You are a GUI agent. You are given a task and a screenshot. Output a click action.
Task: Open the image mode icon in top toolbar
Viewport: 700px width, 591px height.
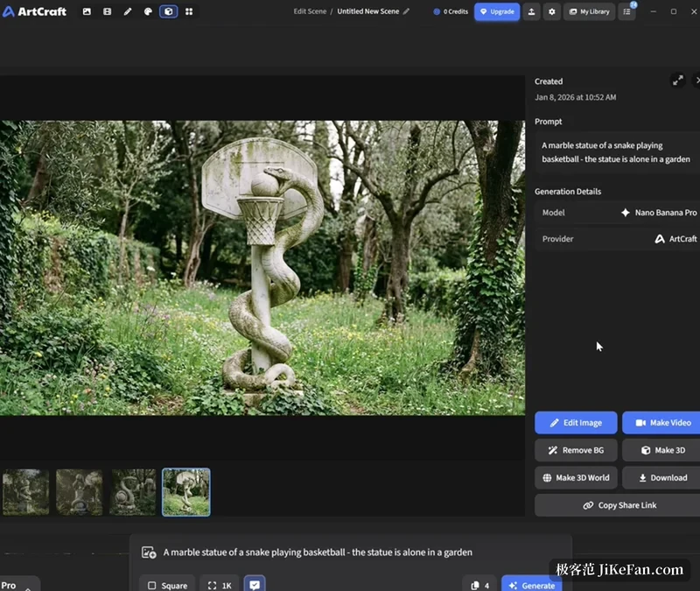tap(87, 11)
